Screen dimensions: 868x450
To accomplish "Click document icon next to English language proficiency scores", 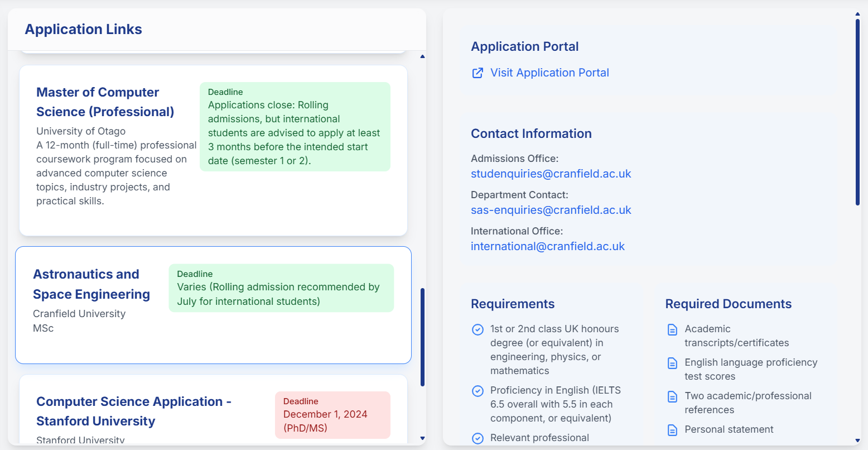I will coord(672,363).
